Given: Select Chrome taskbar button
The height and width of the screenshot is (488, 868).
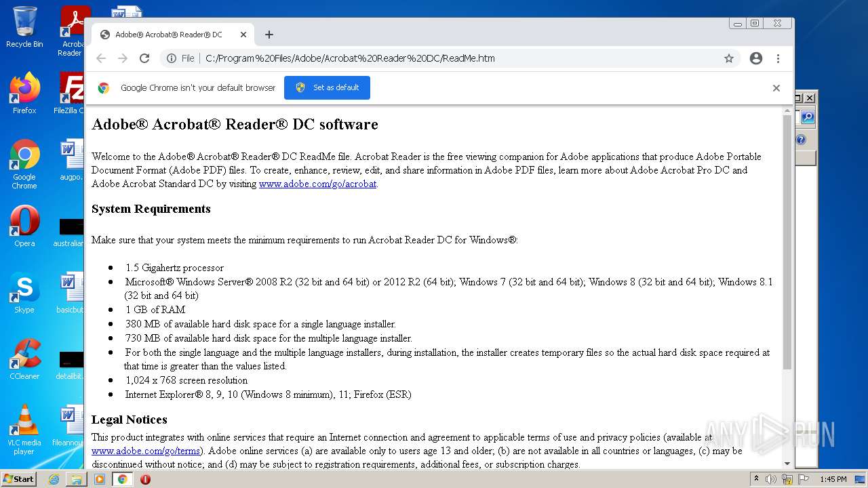Looking at the screenshot, I should click(123, 479).
